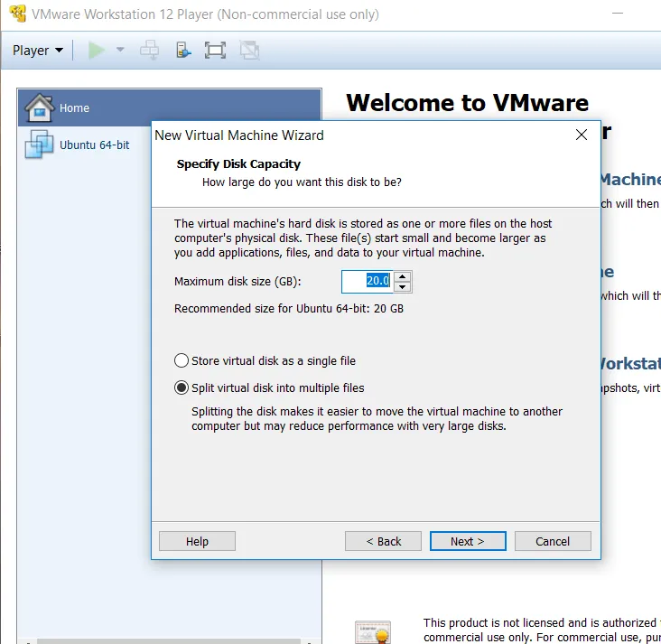Increase disk size with up arrow
The image size is (661, 644).
[x=403, y=276]
